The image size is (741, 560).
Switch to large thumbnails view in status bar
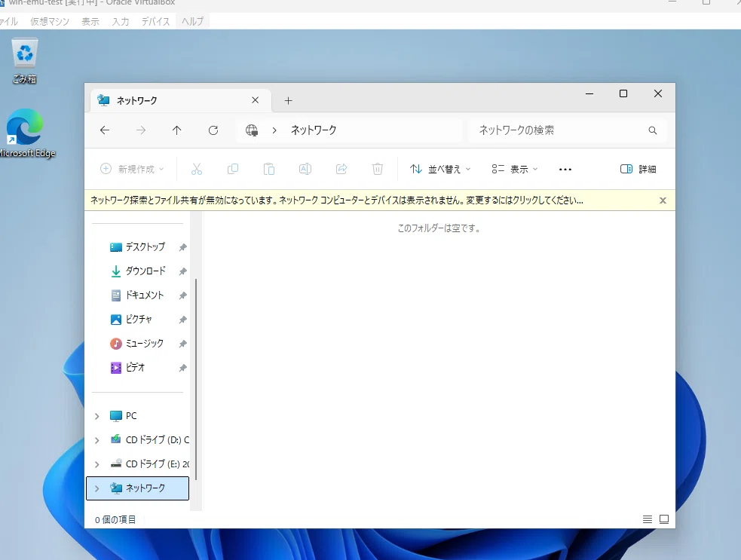[x=664, y=519]
